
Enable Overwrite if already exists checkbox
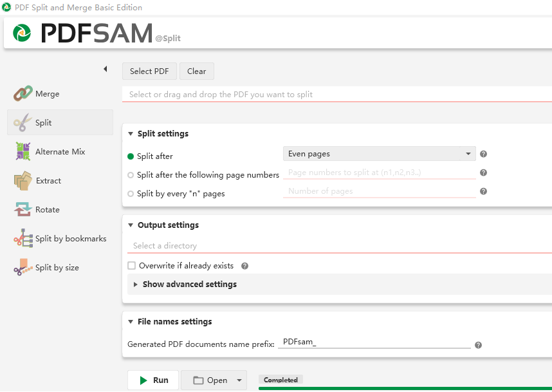(x=132, y=266)
